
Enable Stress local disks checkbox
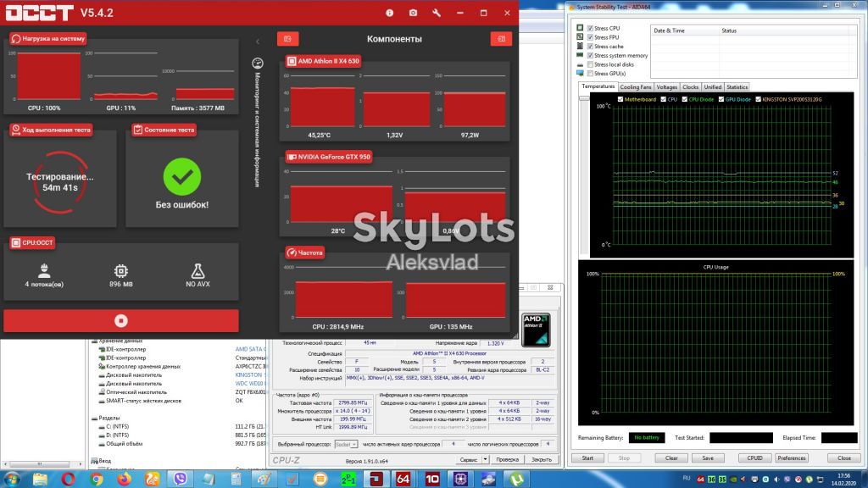tap(590, 64)
